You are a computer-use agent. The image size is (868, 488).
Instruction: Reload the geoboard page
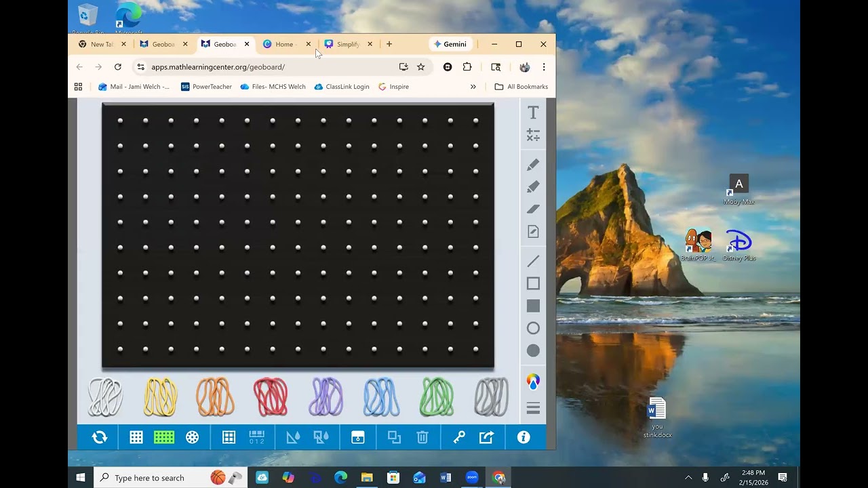(x=117, y=67)
